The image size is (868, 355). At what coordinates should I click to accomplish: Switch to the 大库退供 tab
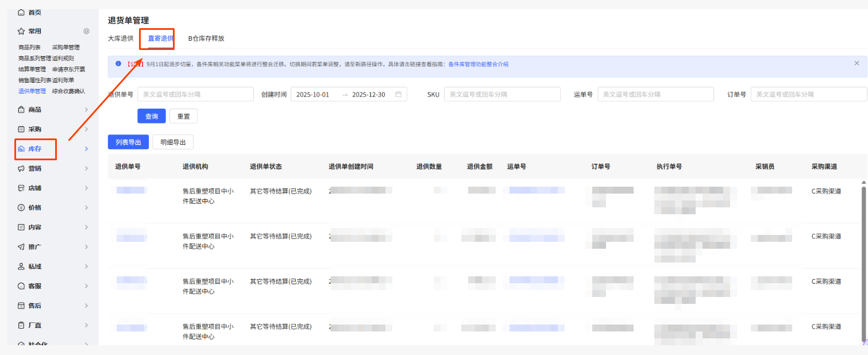click(121, 38)
